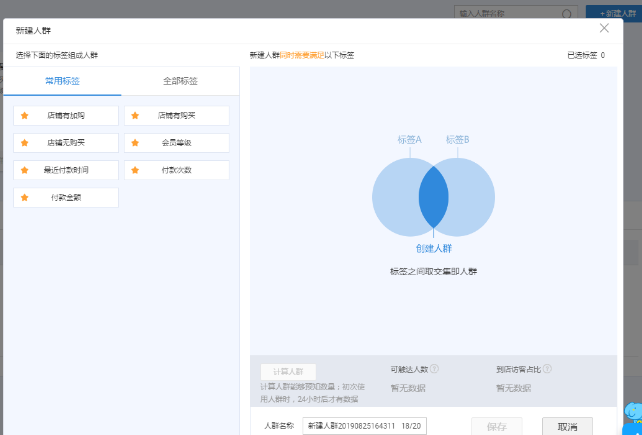Click the 标签A circle in the Venn diagram

pyautogui.click(x=394, y=197)
